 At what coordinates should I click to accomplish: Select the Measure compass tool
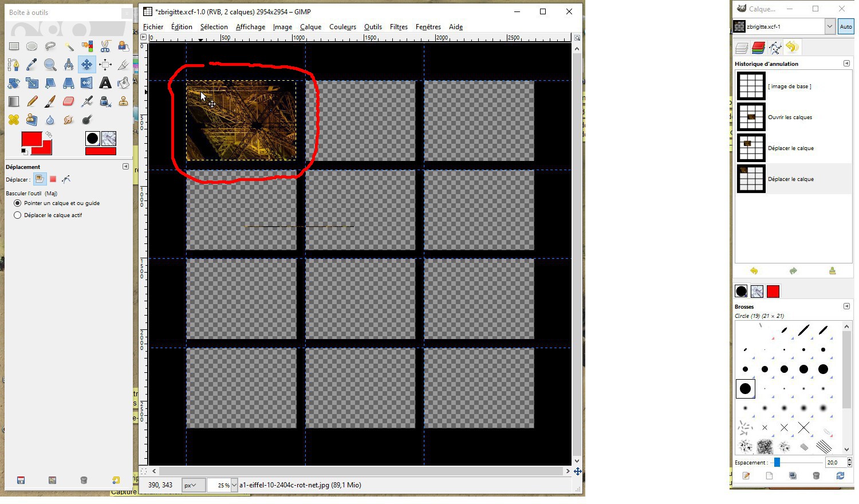pyautogui.click(x=69, y=65)
